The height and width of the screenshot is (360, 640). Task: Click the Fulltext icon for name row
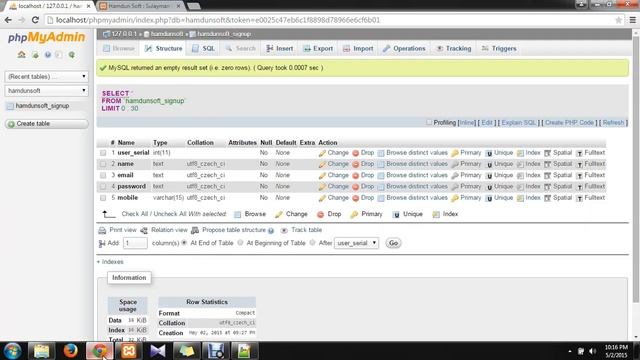tap(579, 164)
